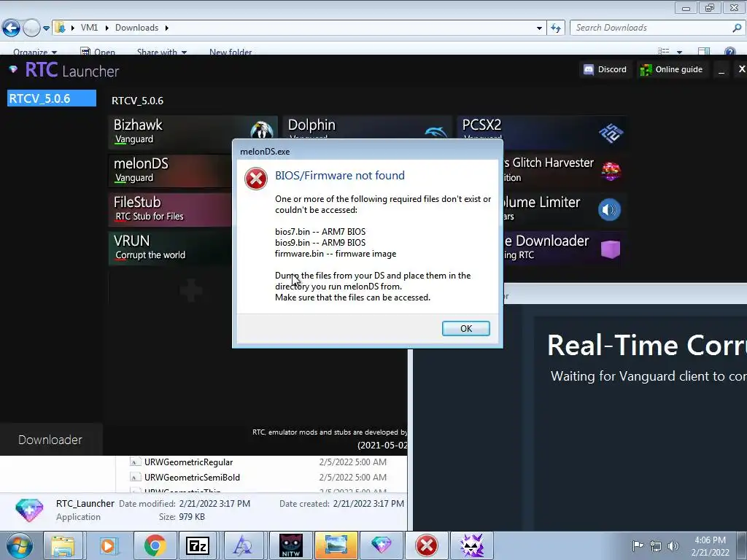Open VRUN Corrupt the world card
747x560 pixels.
tap(171, 247)
